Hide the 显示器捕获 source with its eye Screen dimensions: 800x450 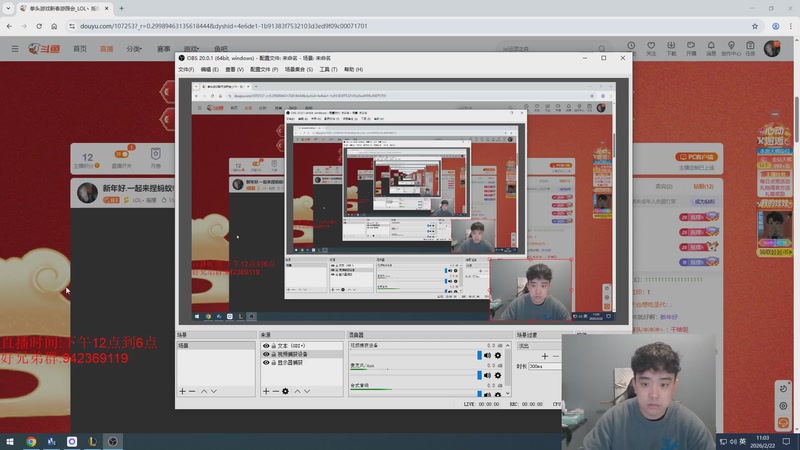[266, 362]
